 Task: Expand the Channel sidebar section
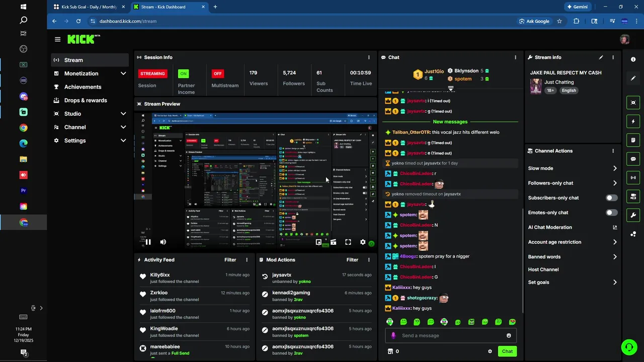pyautogui.click(x=123, y=127)
